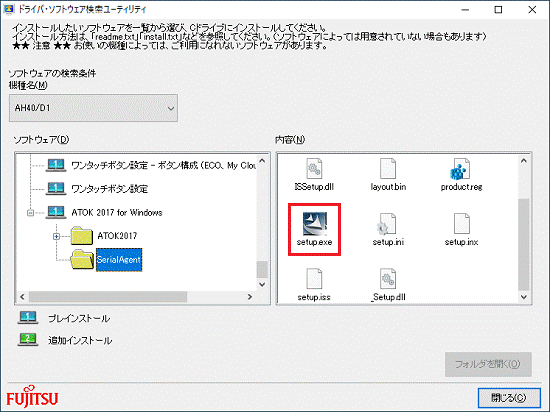Image resolution: width=550 pixels, height=412 pixels.
Task: Click software tree scroll down arrow
Action: (x=262, y=284)
